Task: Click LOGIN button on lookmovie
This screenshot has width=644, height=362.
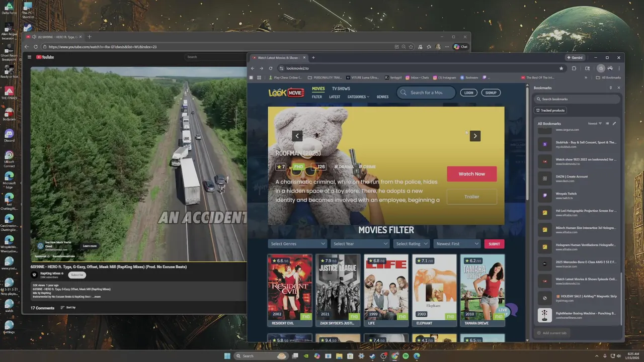Action: click(468, 93)
